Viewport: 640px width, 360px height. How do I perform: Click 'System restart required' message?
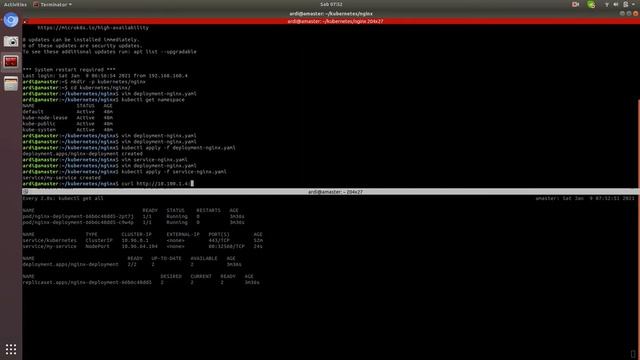69,70
